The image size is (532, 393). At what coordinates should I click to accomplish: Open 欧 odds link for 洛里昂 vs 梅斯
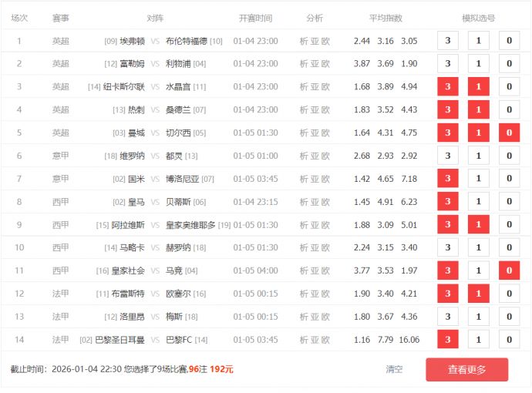pyautogui.click(x=325, y=317)
